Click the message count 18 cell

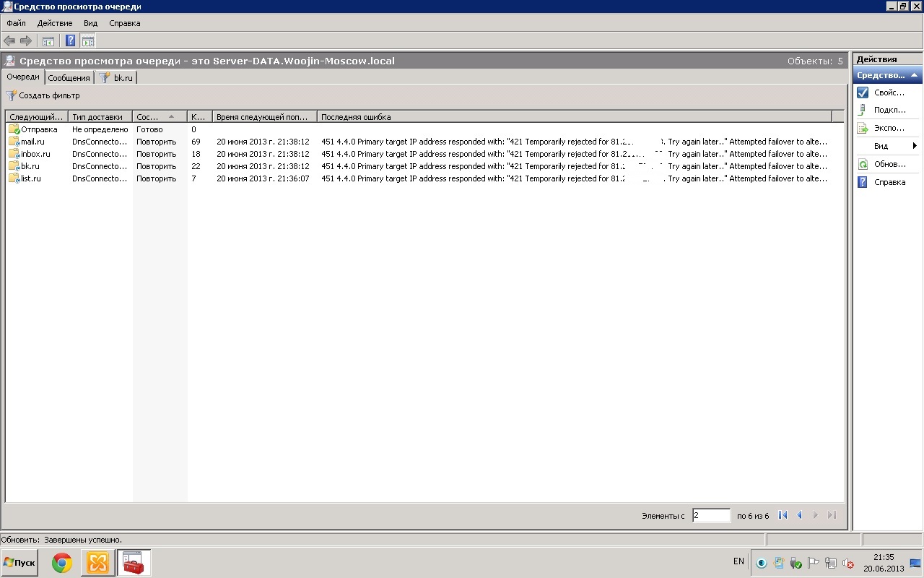point(196,154)
